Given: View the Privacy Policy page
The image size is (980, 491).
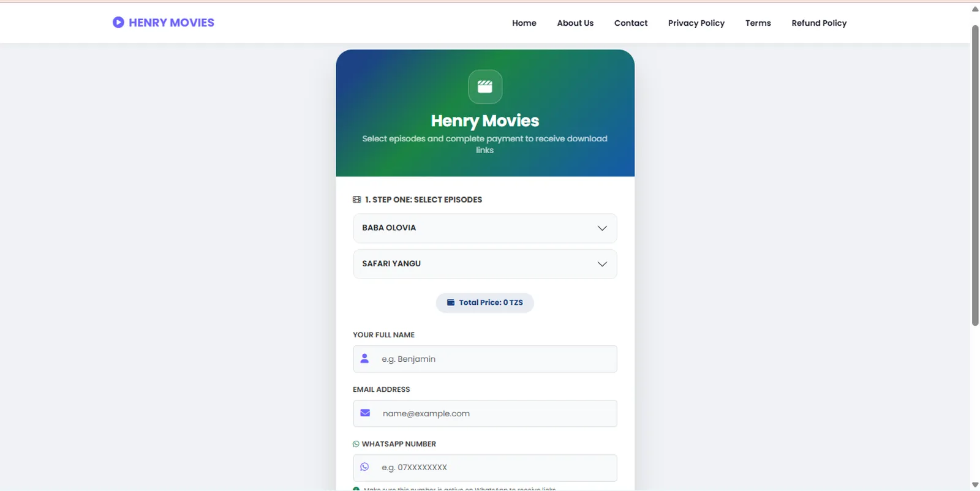Looking at the screenshot, I should point(696,23).
